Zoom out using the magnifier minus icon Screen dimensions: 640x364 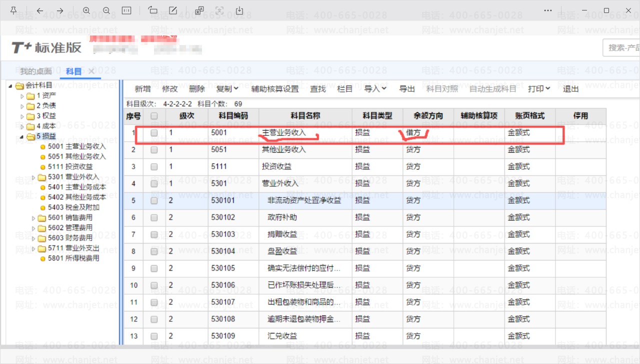(x=106, y=10)
